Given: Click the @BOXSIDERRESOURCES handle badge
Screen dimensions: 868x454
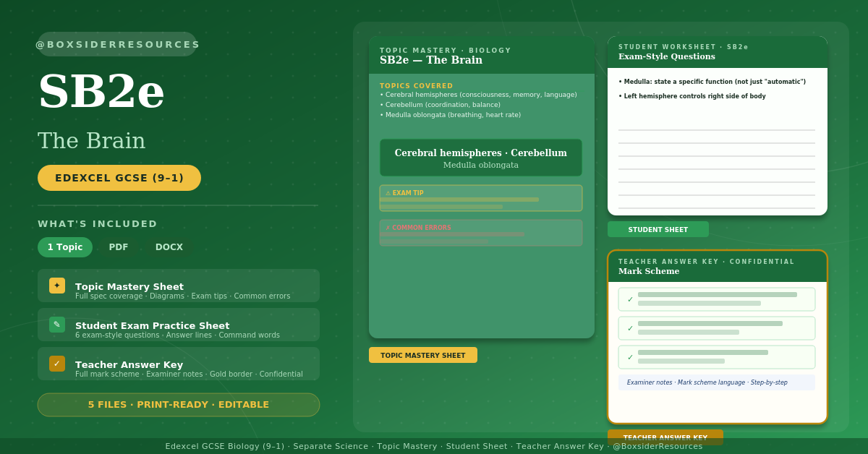Looking at the screenshot, I should (x=117, y=44).
